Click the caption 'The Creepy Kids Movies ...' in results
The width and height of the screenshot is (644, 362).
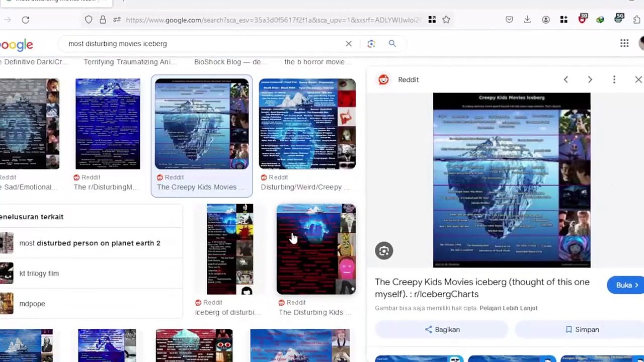[x=201, y=187]
